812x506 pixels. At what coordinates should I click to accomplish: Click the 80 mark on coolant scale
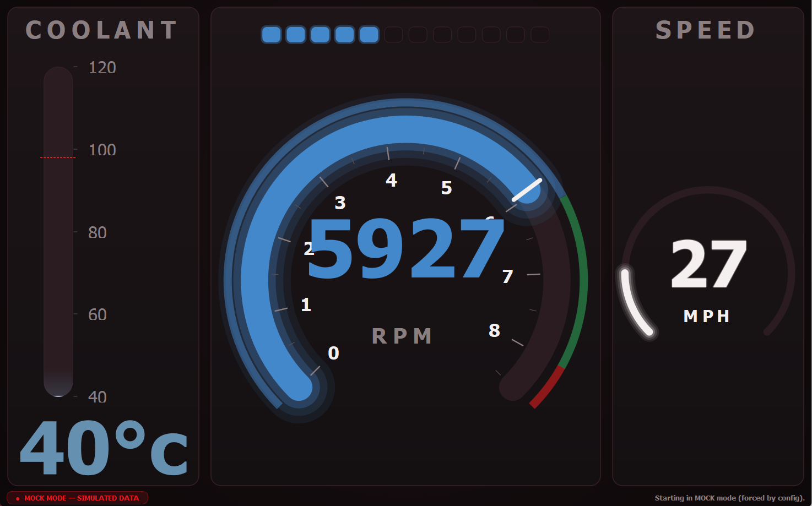98,232
